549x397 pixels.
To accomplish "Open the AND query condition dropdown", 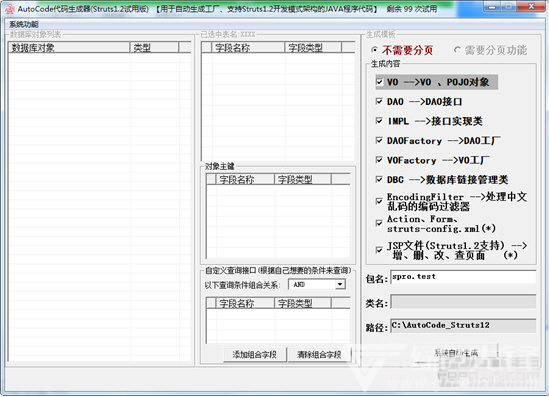I will coord(340,284).
